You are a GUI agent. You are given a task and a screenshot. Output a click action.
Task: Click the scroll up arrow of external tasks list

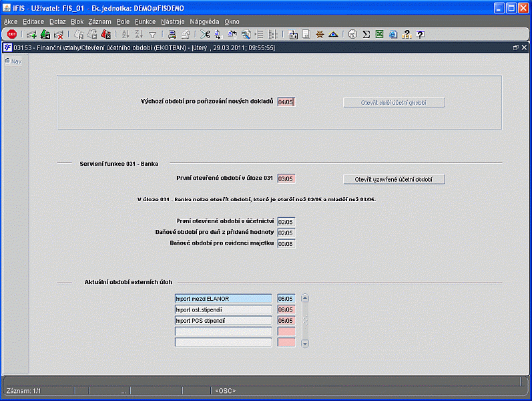tap(305, 298)
